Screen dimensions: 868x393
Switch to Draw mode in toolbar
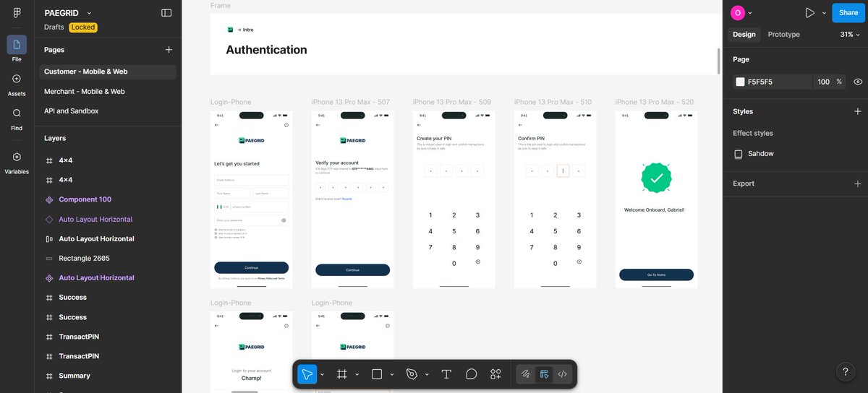(x=526, y=374)
